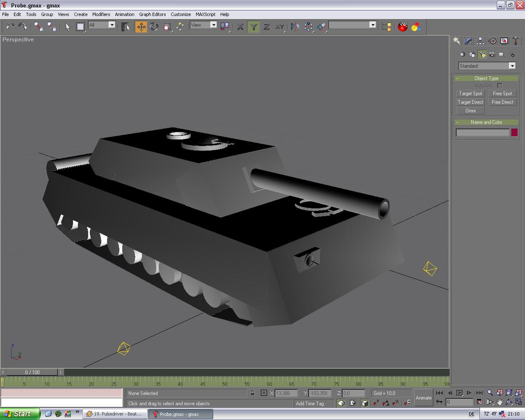Click the Target Spot light button

(470, 94)
